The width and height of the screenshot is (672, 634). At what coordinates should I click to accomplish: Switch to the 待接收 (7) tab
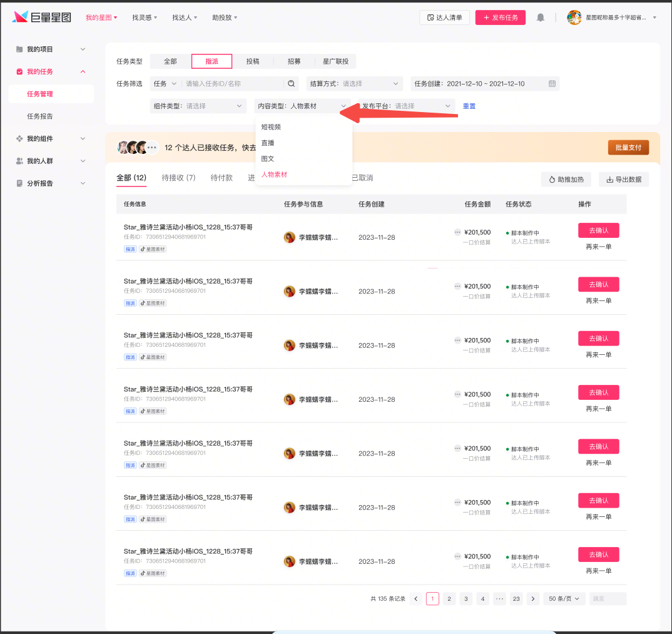tap(178, 178)
